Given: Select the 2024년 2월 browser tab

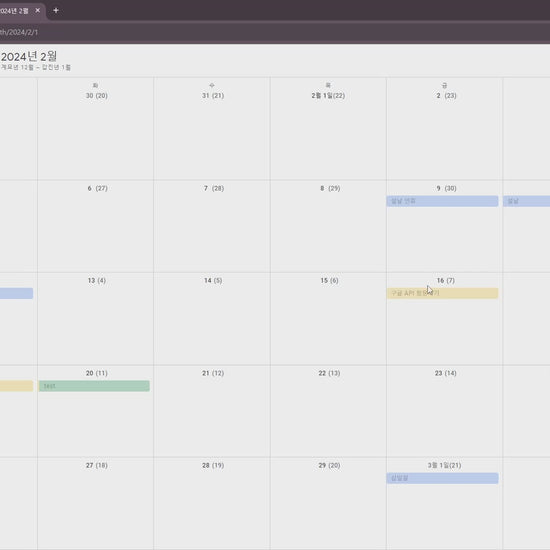Looking at the screenshot, I should [x=17, y=11].
